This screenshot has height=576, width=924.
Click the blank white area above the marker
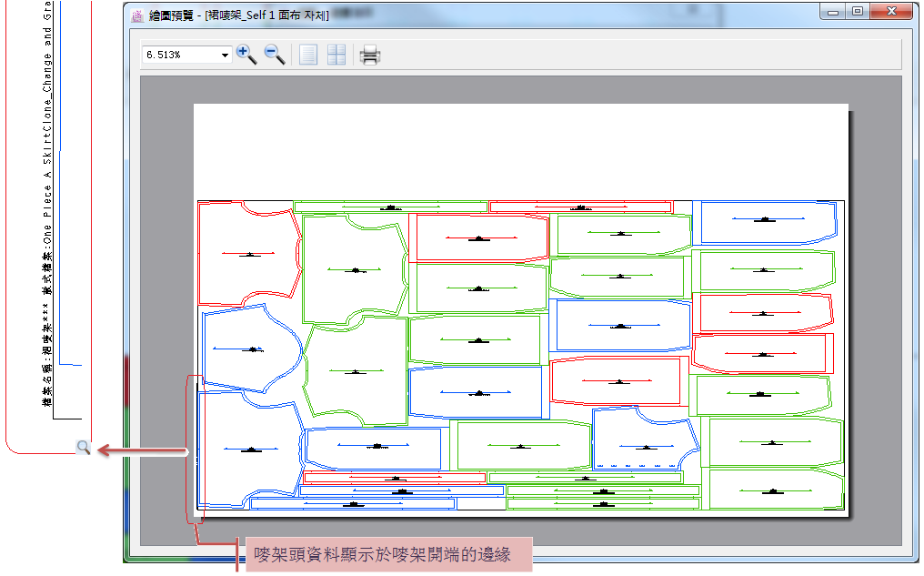pos(520,150)
